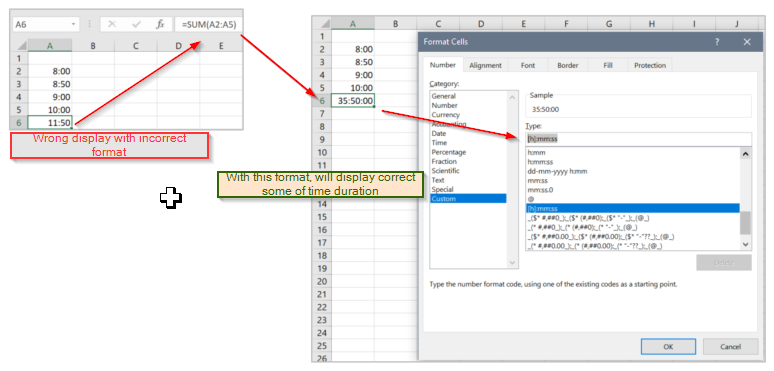The height and width of the screenshot is (371, 774).
Task: Click column F header above the dialog
Action: (x=566, y=24)
